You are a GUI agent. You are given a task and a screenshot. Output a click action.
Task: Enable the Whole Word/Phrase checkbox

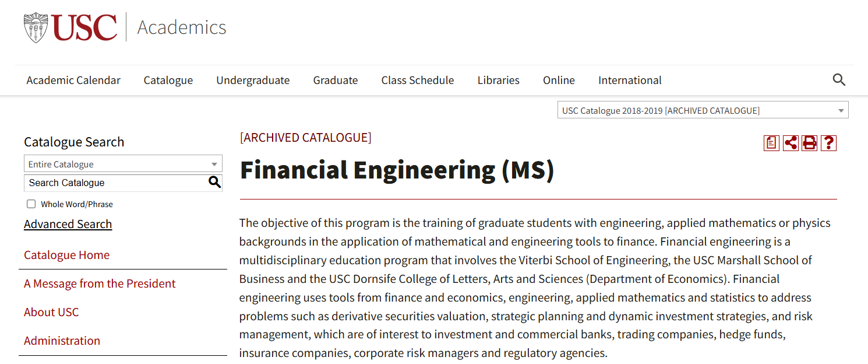[x=31, y=204]
